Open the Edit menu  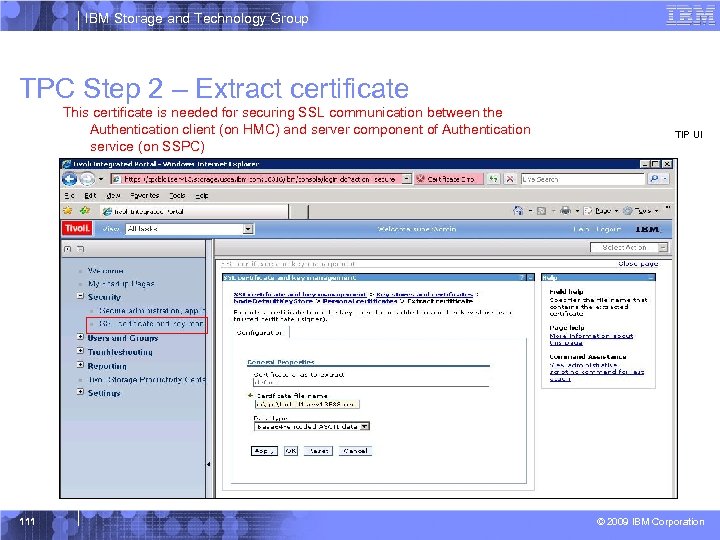pyautogui.click(x=90, y=196)
